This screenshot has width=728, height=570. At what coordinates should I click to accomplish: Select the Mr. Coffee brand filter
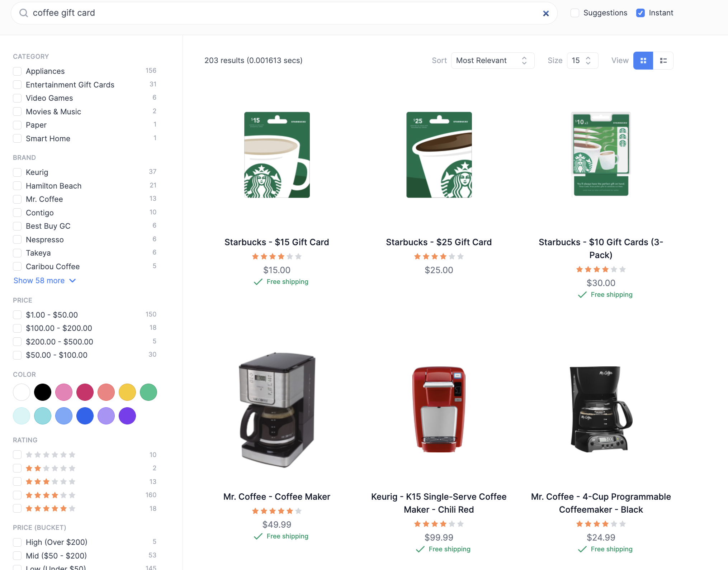click(17, 199)
